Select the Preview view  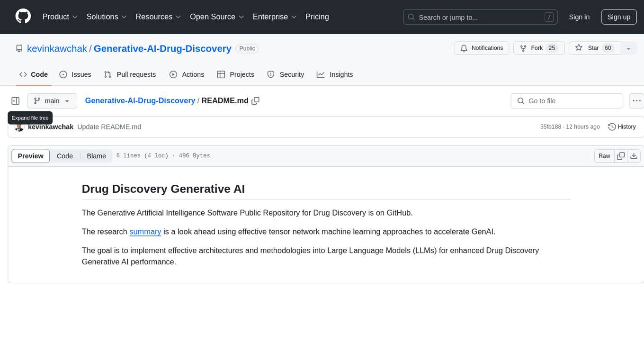pyautogui.click(x=31, y=156)
